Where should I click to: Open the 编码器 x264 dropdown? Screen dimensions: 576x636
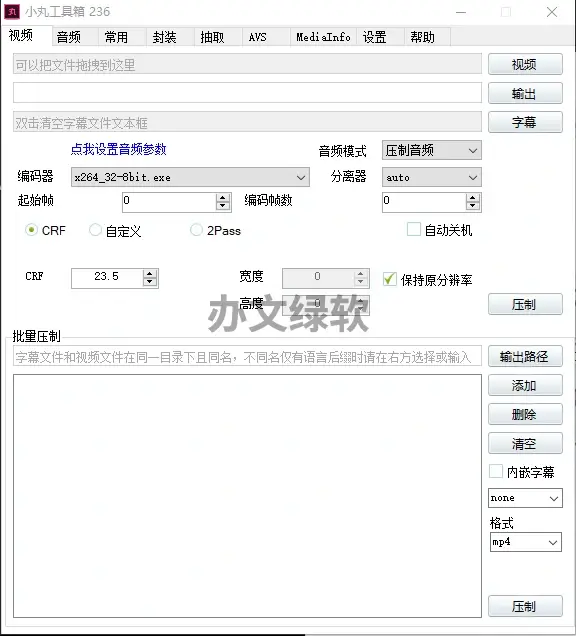pos(190,177)
